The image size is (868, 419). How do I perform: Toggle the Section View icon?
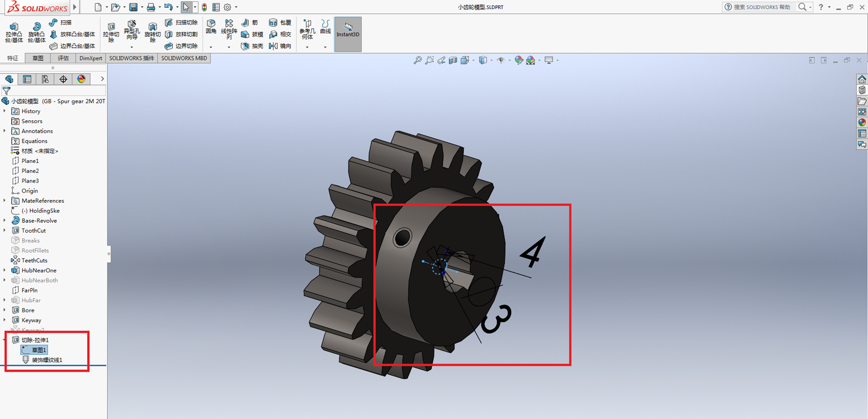[x=453, y=60]
